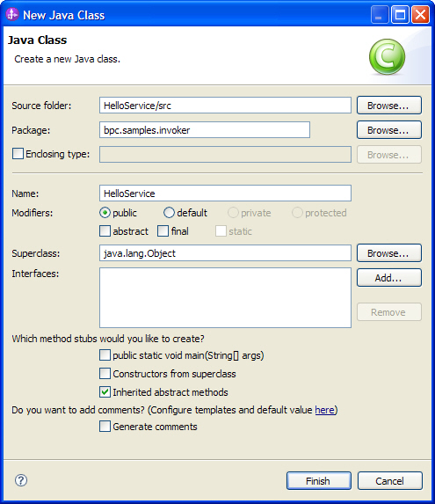Maximize the New Java Class window
The width and height of the screenshot is (435, 504).
(x=400, y=15)
